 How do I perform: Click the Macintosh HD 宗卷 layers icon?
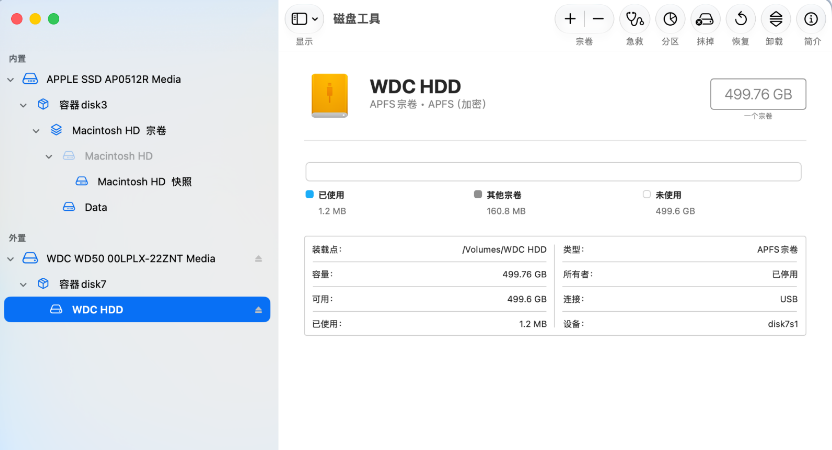56,129
